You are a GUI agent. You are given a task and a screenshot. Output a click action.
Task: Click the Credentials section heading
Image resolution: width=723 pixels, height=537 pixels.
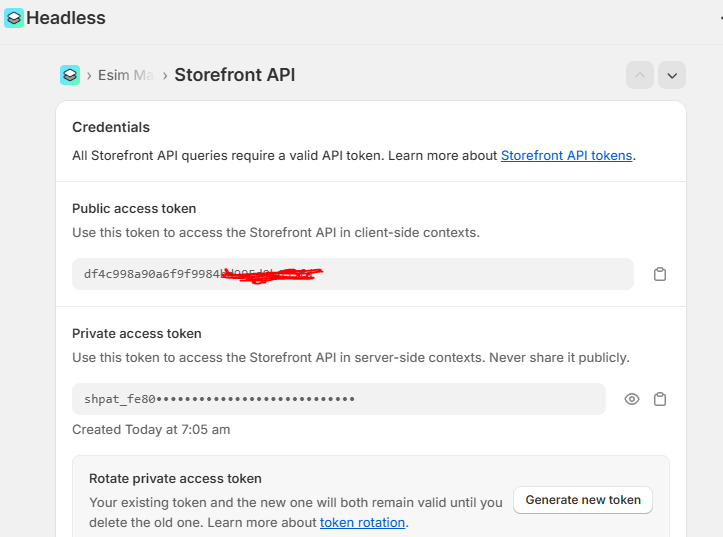coord(111,127)
